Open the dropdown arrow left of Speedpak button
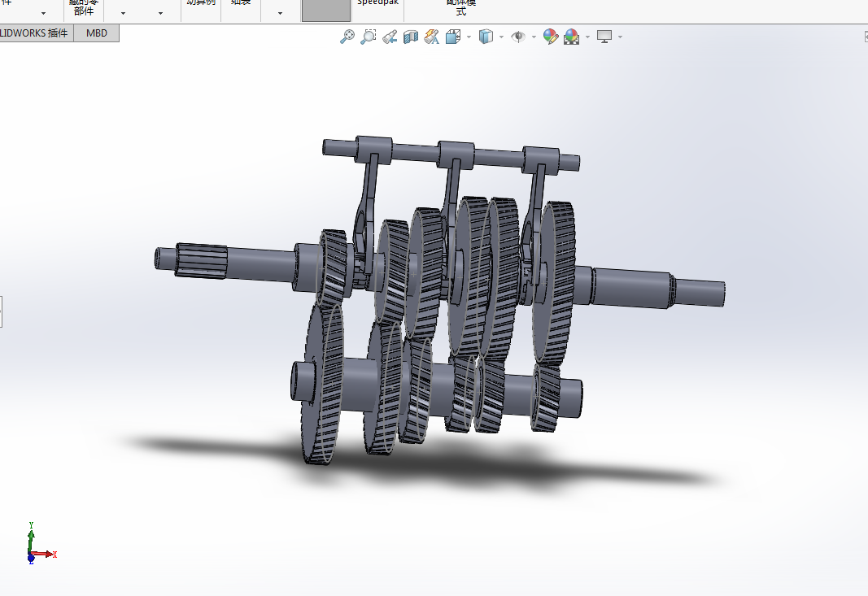Viewport: 868px width, 596px height. pyautogui.click(x=280, y=13)
